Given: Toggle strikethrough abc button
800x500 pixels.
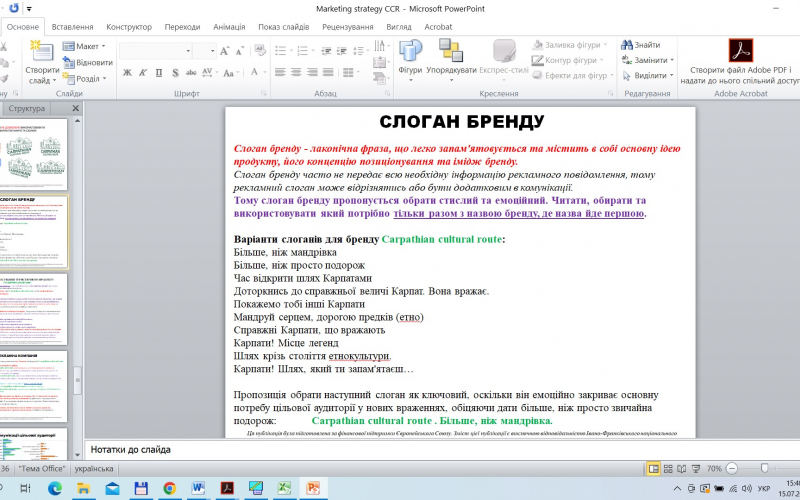Looking at the screenshot, I should pos(191,73).
